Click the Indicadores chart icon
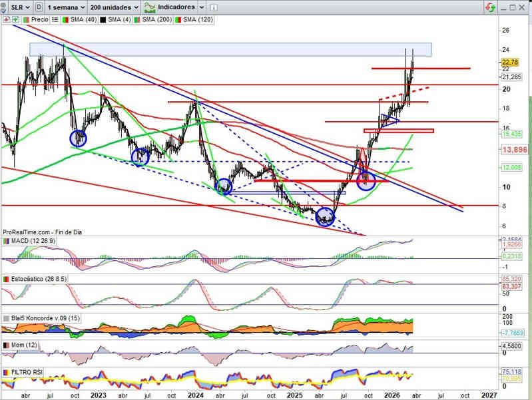This screenshot has height=400, width=532. (151, 7)
